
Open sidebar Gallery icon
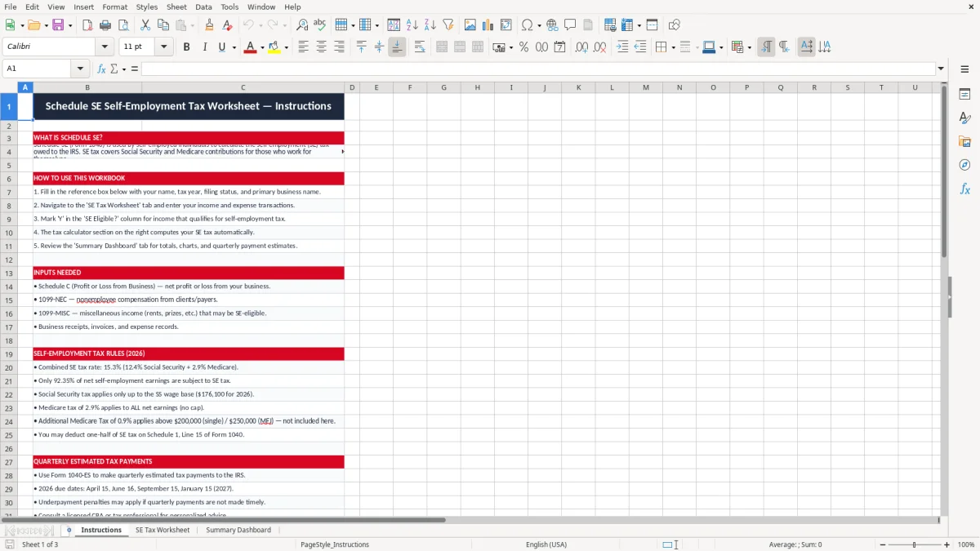964,142
